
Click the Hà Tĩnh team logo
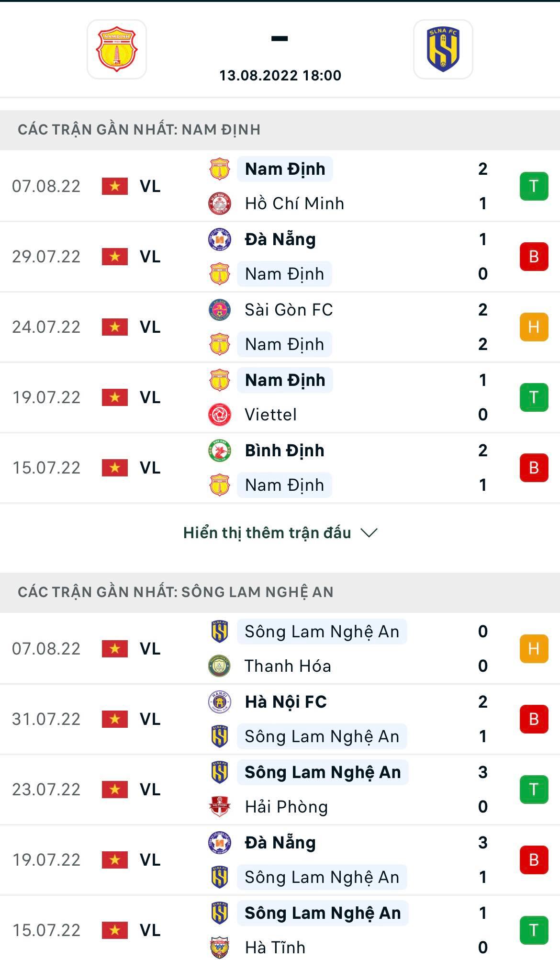[x=220, y=947]
